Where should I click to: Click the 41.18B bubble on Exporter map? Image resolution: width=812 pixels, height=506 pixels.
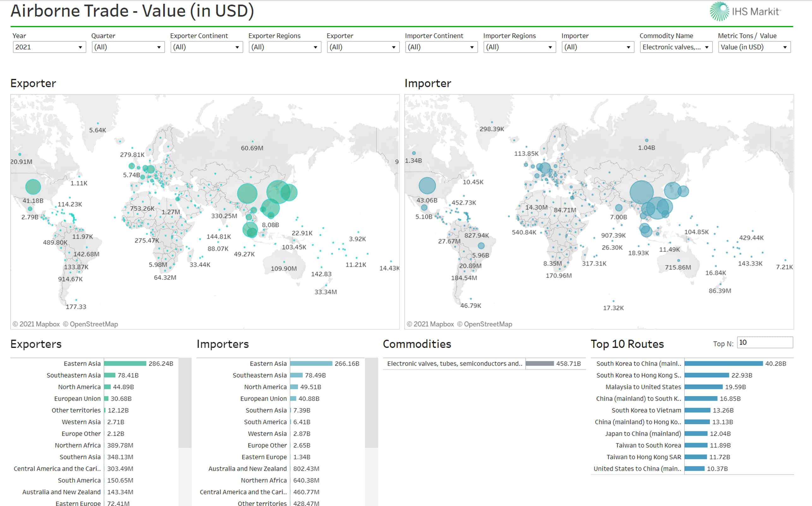click(33, 187)
